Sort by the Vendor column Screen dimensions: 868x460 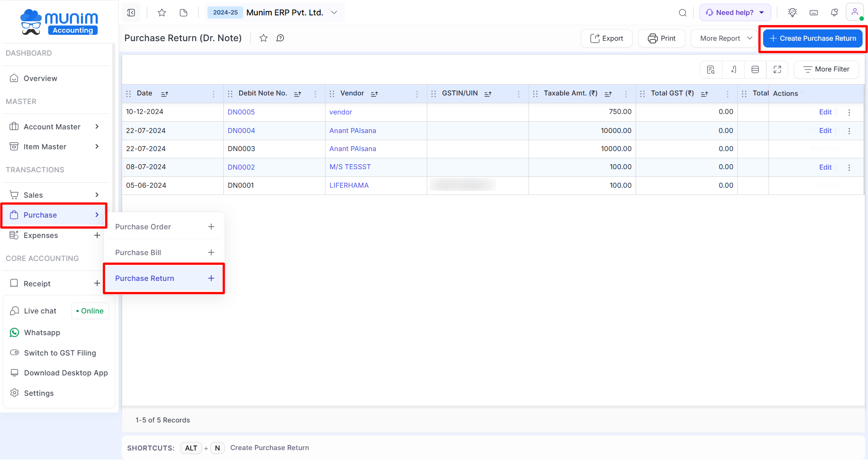click(374, 94)
